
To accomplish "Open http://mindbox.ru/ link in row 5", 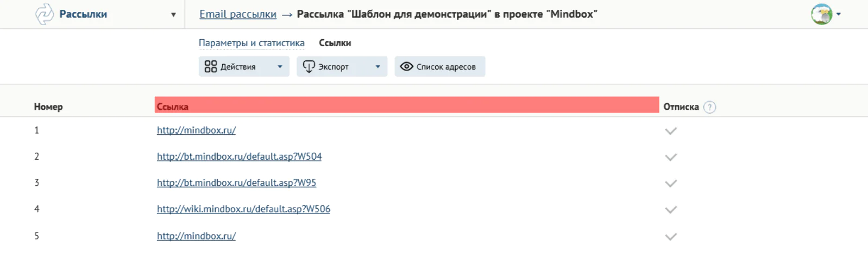I will 196,236.
